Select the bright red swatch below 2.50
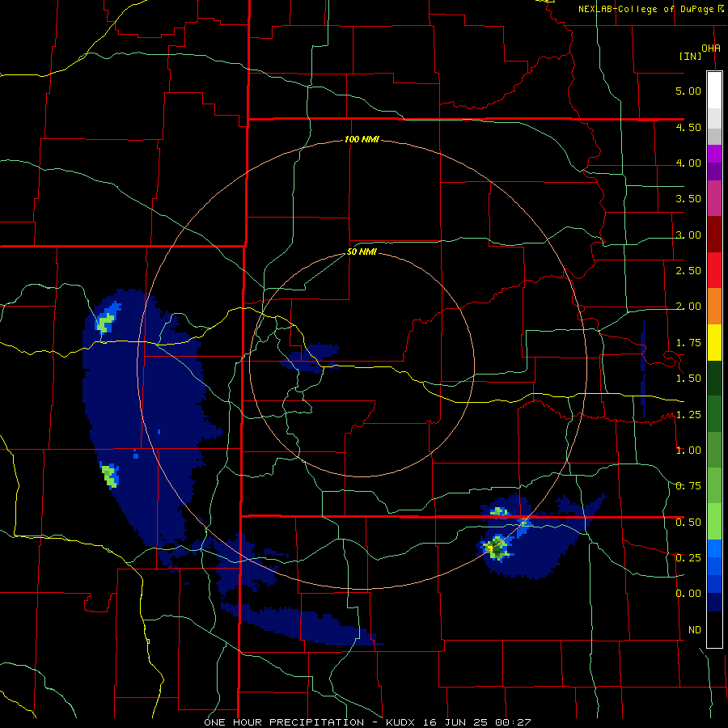Screen dimensions: 728x728 point(714,270)
